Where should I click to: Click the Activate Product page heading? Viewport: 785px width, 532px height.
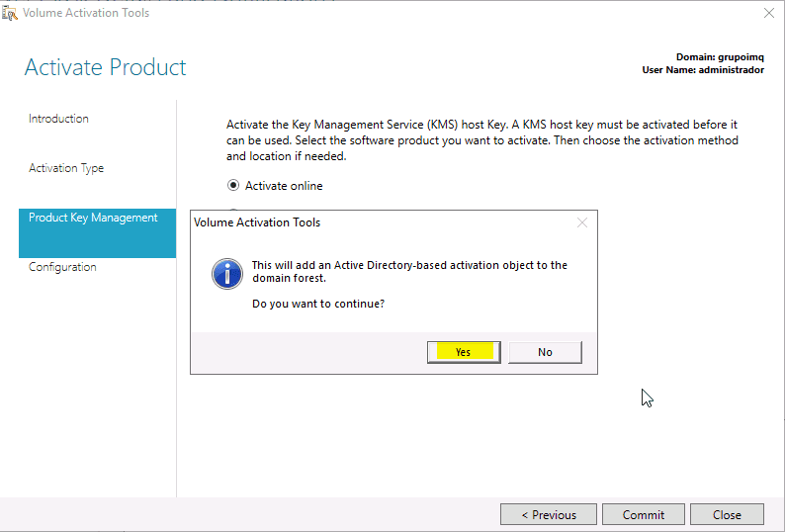[x=105, y=67]
